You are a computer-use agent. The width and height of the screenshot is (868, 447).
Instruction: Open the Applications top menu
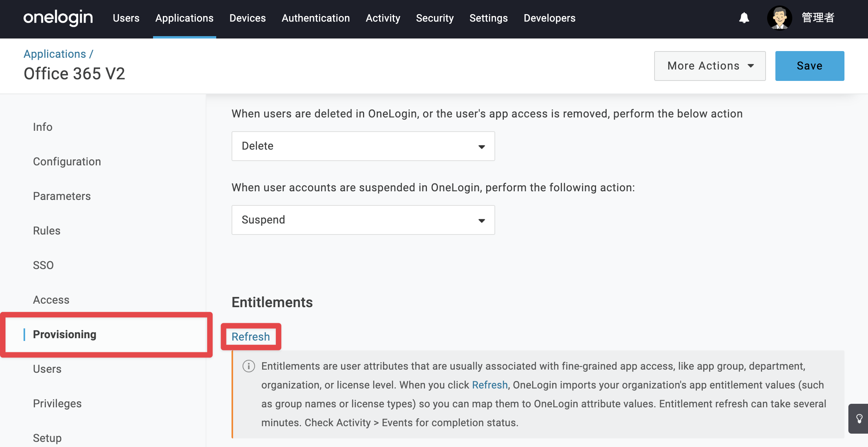point(184,18)
